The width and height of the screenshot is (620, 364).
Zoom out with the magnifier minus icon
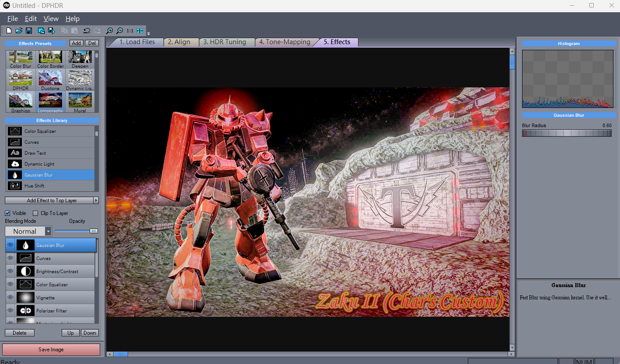pyautogui.click(x=119, y=31)
